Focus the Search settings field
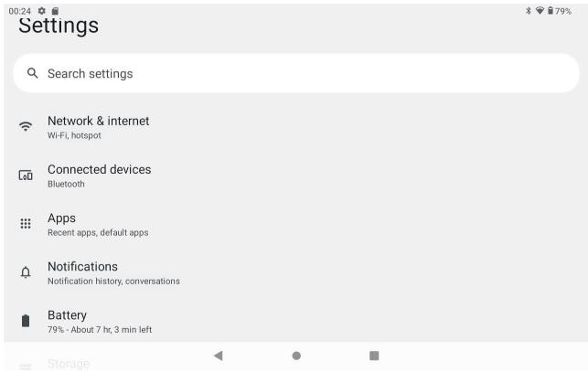The height and width of the screenshot is (372, 588). tap(296, 73)
